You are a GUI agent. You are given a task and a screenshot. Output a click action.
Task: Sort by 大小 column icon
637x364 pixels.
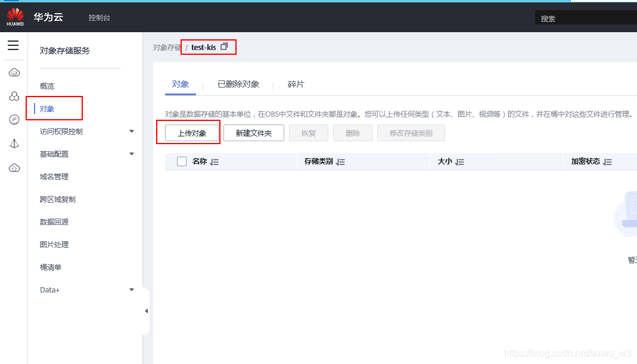459,161
